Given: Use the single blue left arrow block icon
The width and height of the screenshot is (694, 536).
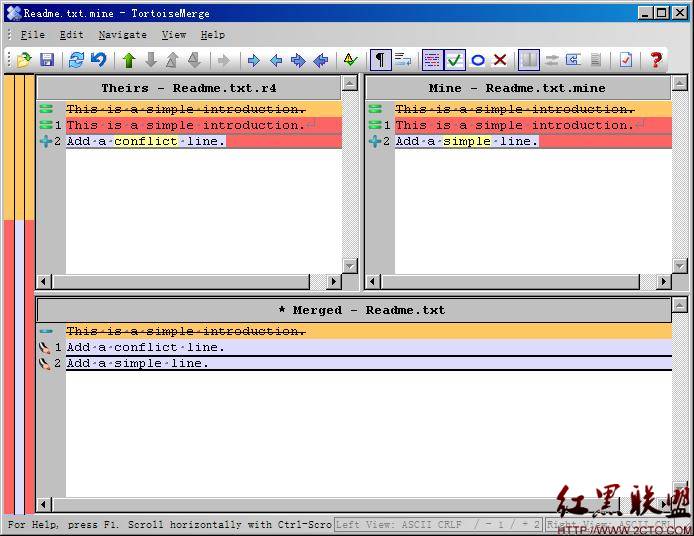Looking at the screenshot, I should pos(276,60).
